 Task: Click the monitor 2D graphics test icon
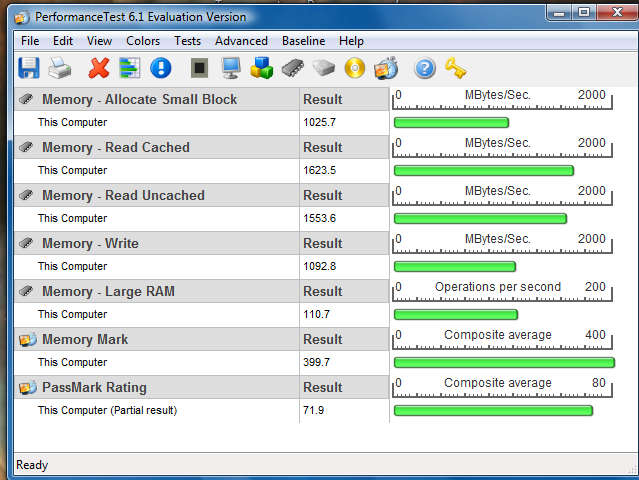(x=231, y=68)
